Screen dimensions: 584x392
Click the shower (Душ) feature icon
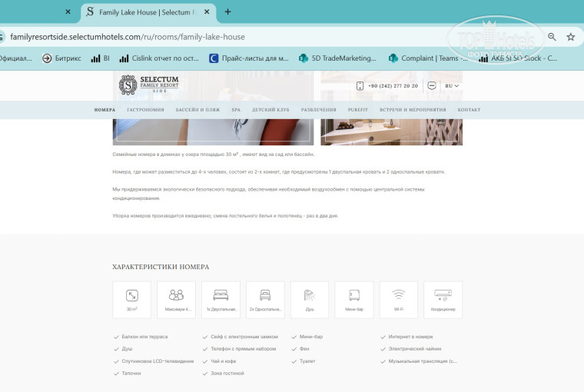[310, 300]
